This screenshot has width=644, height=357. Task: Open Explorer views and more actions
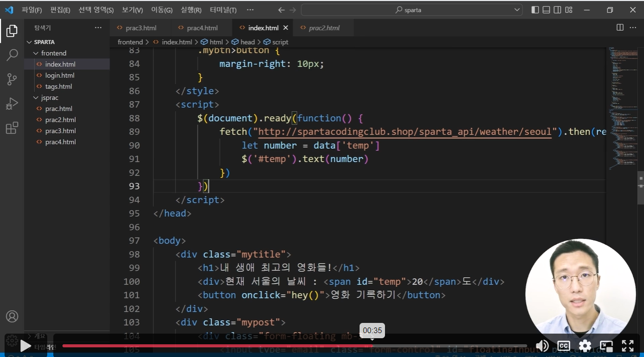point(98,28)
